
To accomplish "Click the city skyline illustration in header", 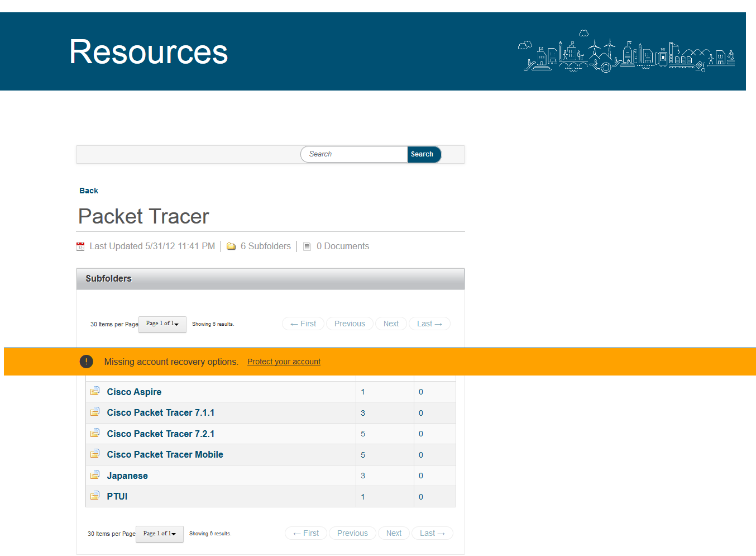I will click(626, 51).
